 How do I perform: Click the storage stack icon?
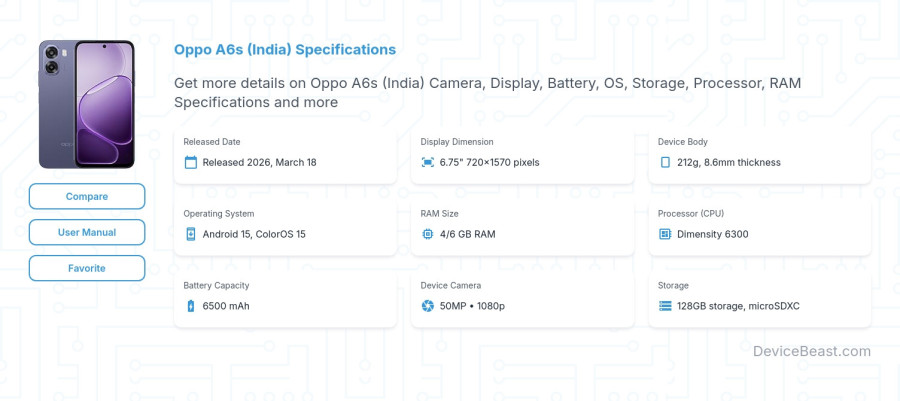[x=665, y=306]
